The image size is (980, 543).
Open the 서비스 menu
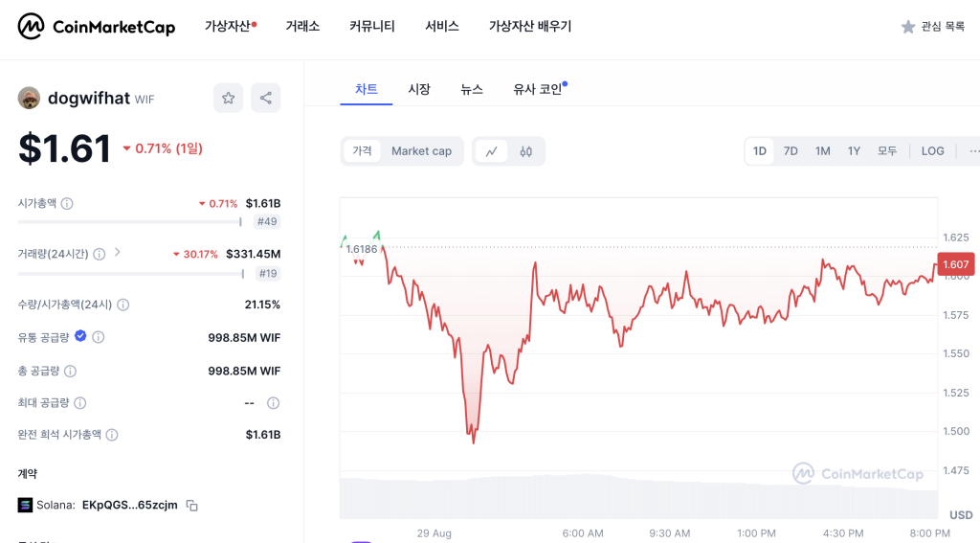[x=442, y=26]
